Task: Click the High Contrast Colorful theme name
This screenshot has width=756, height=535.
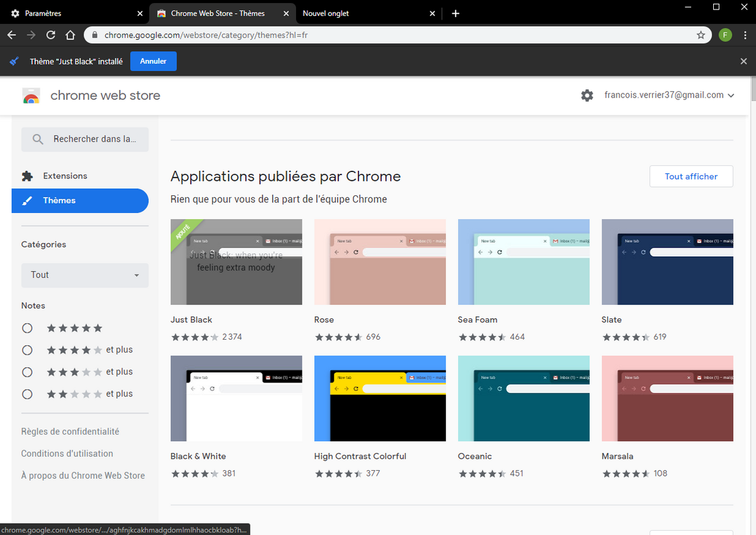Action: pyautogui.click(x=360, y=456)
